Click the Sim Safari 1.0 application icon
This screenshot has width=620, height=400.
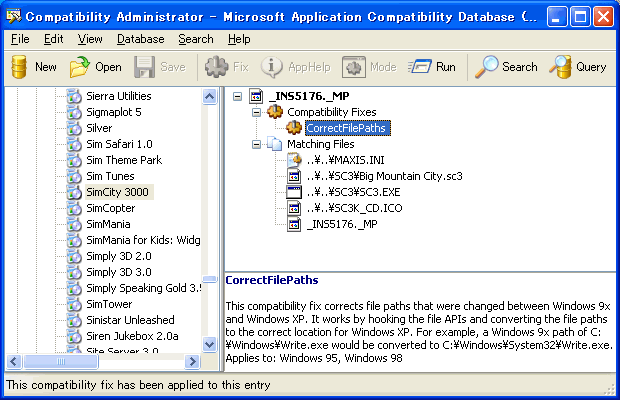click(x=74, y=144)
